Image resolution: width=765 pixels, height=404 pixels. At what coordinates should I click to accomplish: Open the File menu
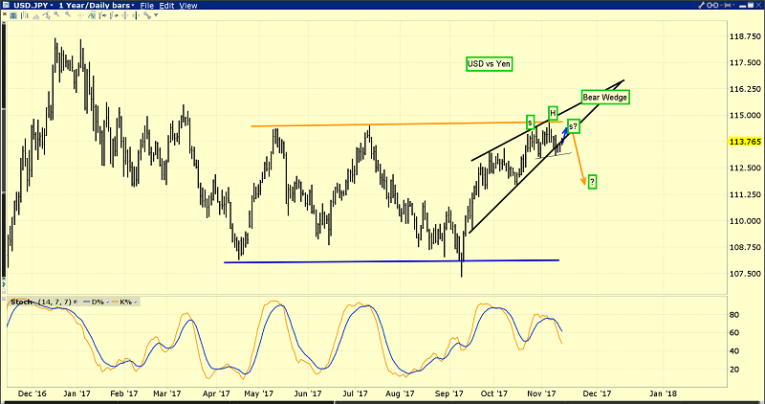pyautogui.click(x=150, y=6)
